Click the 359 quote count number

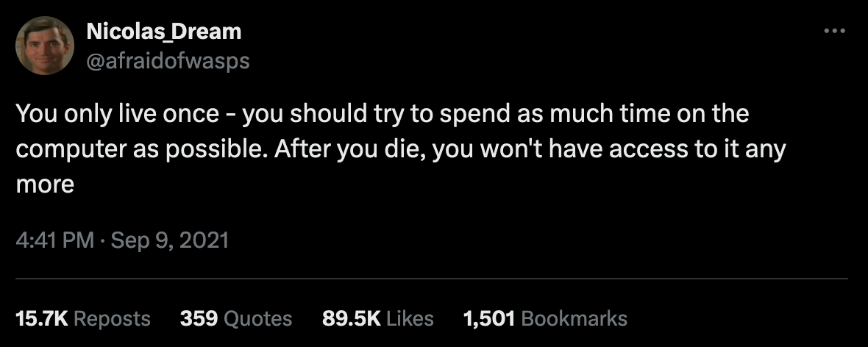coord(198,318)
